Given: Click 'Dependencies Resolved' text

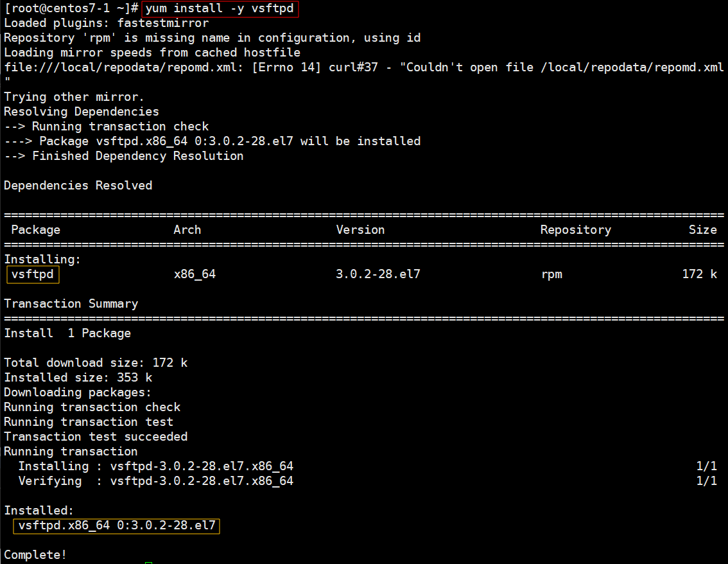Looking at the screenshot, I should click(78, 186).
